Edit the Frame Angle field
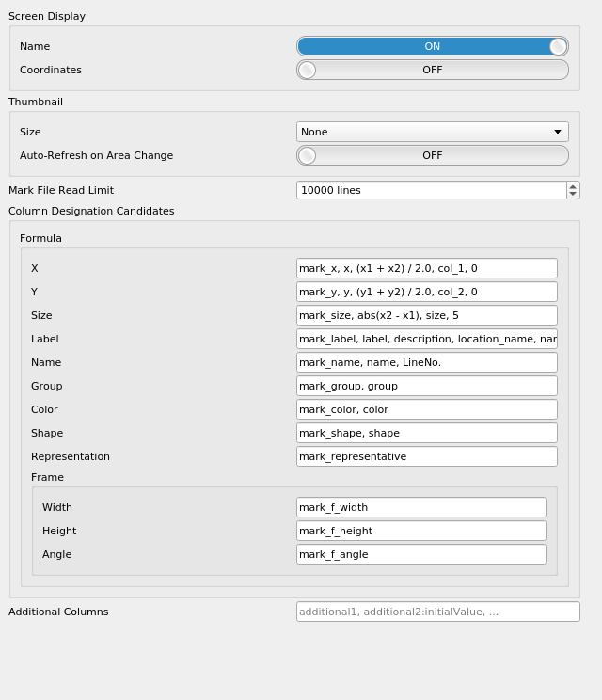This screenshot has width=602, height=700. tap(421, 554)
